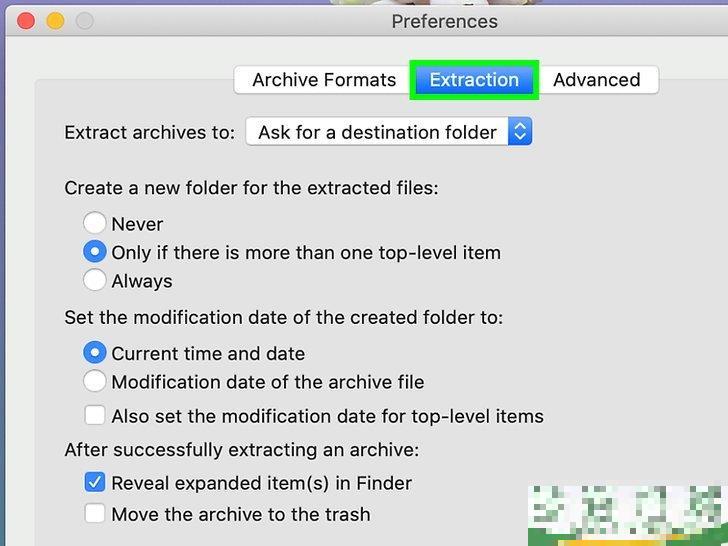The width and height of the screenshot is (728, 546).
Task: Select the 'Never' radio button
Action: click(x=95, y=224)
